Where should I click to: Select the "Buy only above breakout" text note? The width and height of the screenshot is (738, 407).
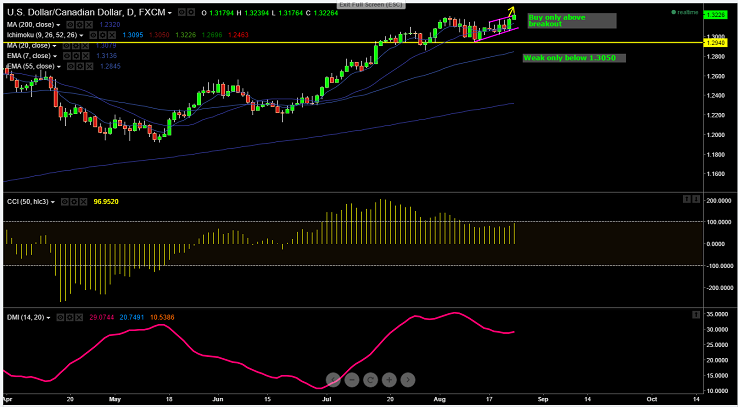coord(571,21)
